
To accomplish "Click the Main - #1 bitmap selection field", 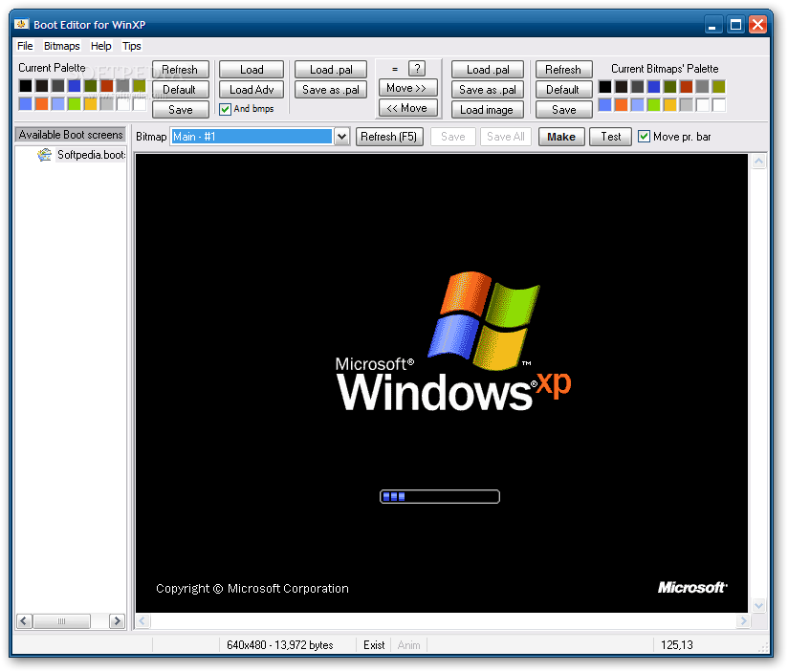I will 252,137.
